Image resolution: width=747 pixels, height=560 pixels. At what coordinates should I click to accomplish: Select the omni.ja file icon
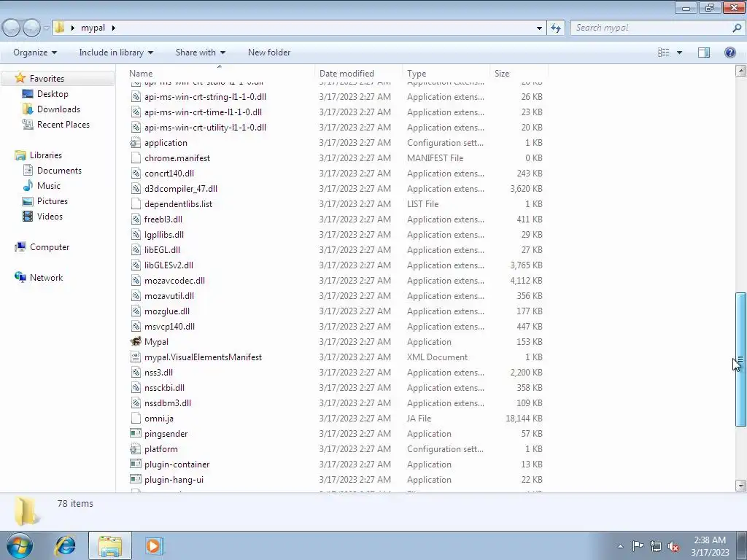pyautogui.click(x=136, y=418)
